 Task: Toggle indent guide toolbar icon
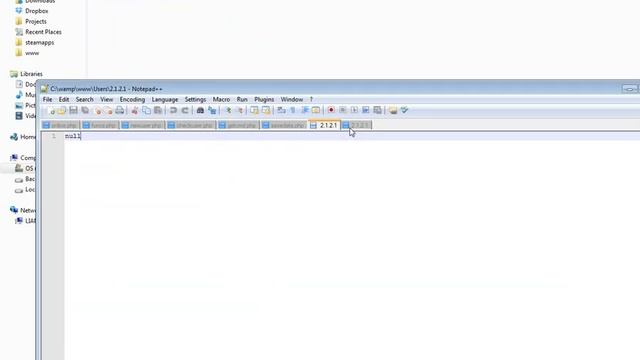[304, 110]
